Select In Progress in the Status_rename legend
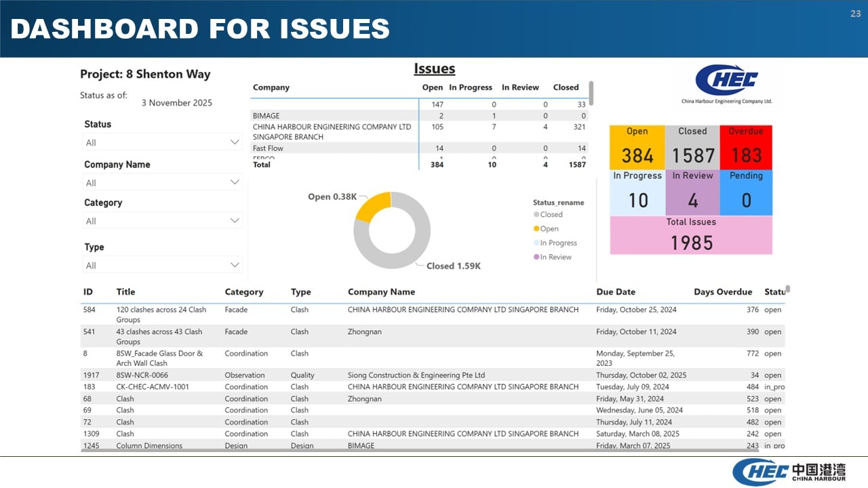Screen dimensions: 868x488 coord(555,243)
